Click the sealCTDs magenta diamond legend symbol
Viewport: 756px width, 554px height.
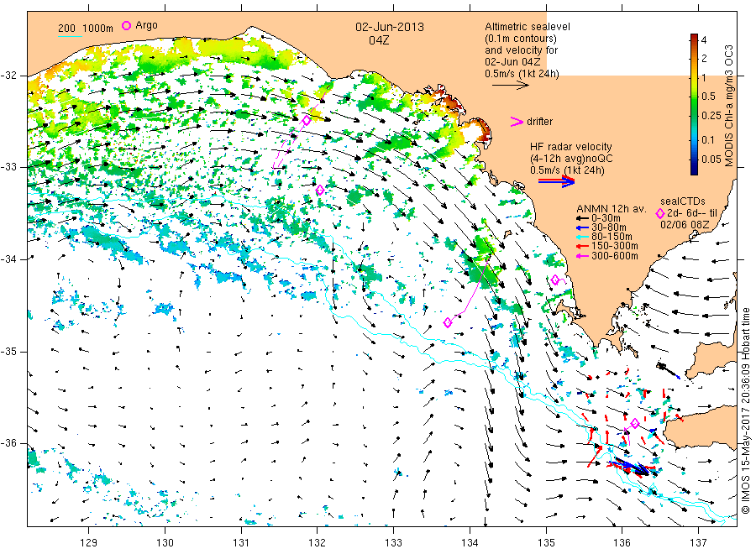click(x=660, y=213)
